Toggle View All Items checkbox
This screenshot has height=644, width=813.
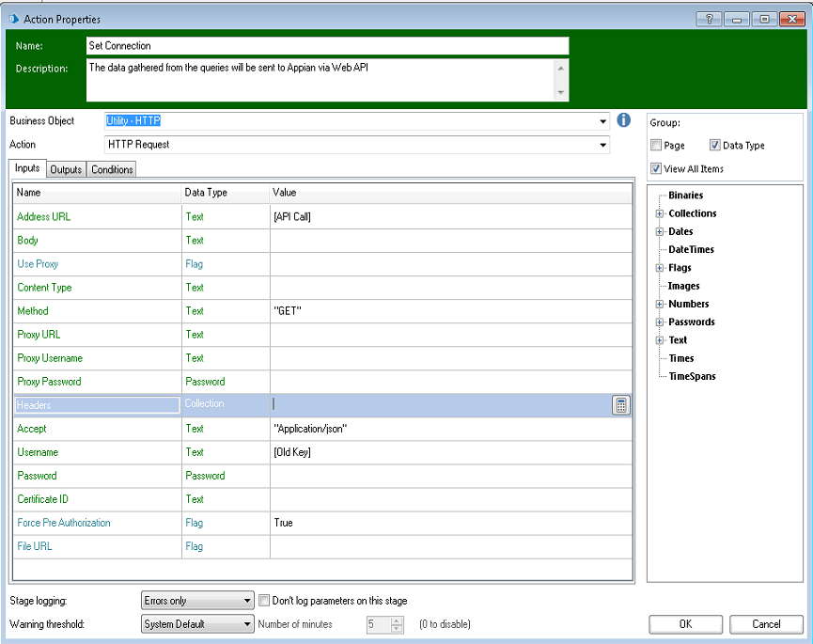tap(656, 169)
